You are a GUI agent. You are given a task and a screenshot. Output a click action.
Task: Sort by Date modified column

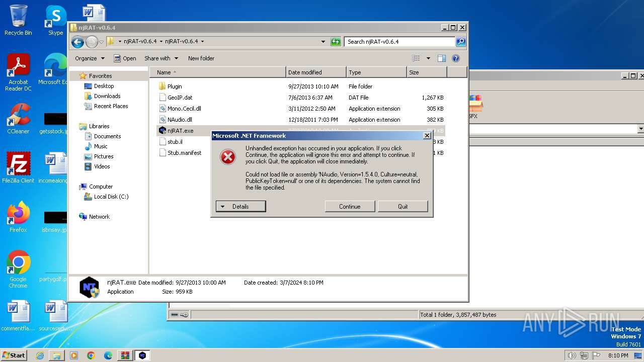(x=316, y=72)
